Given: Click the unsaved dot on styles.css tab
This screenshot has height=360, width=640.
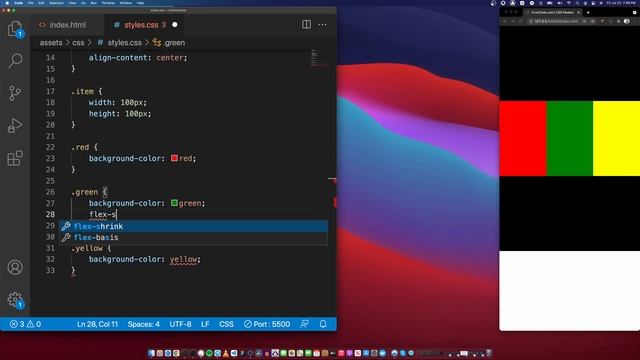Looking at the screenshot, I should [175, 24].
